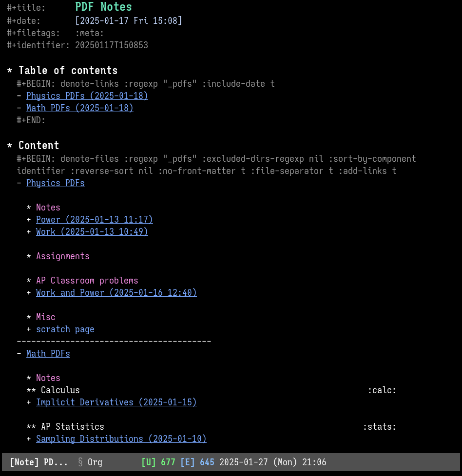Screen dimensions: 462x476
Task: Open the Physics PDFs (2025-01-18) link
Action: point(87,96)
